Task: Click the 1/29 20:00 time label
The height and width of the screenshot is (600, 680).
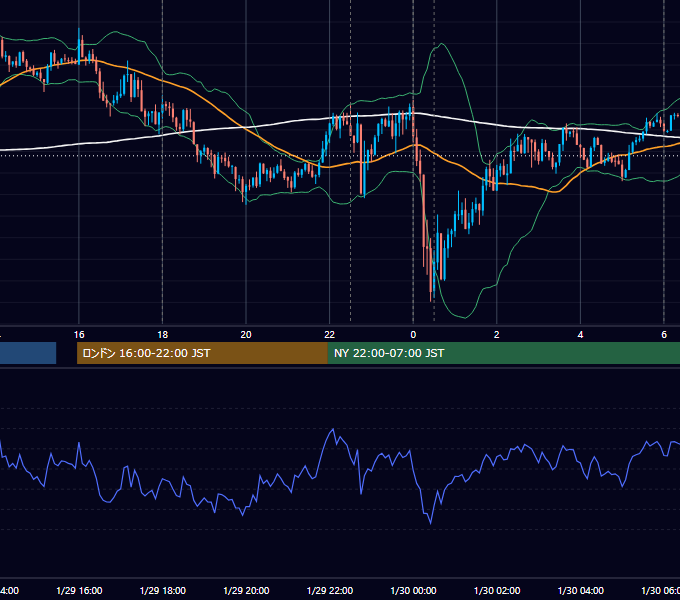Action: click(246, 590)
